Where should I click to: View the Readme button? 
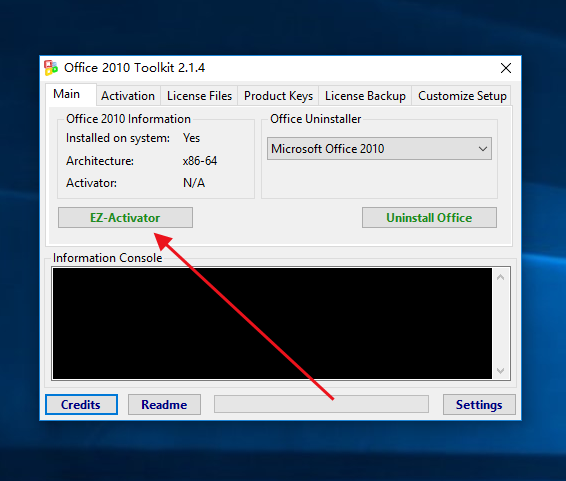pos(164,405)
